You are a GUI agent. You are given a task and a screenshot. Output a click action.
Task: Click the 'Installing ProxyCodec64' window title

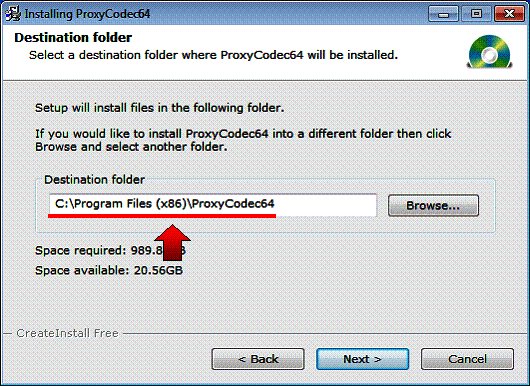point(87,14)
